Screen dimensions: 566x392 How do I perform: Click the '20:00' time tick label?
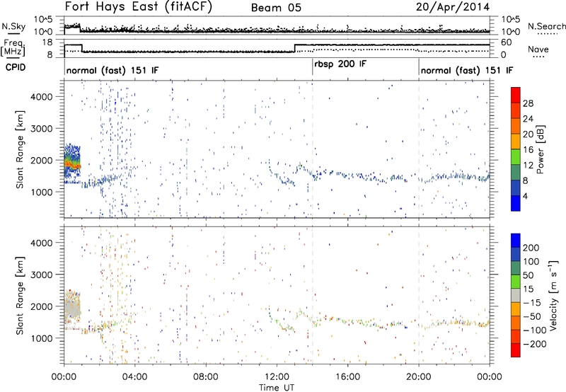click(x=418, y=377)
